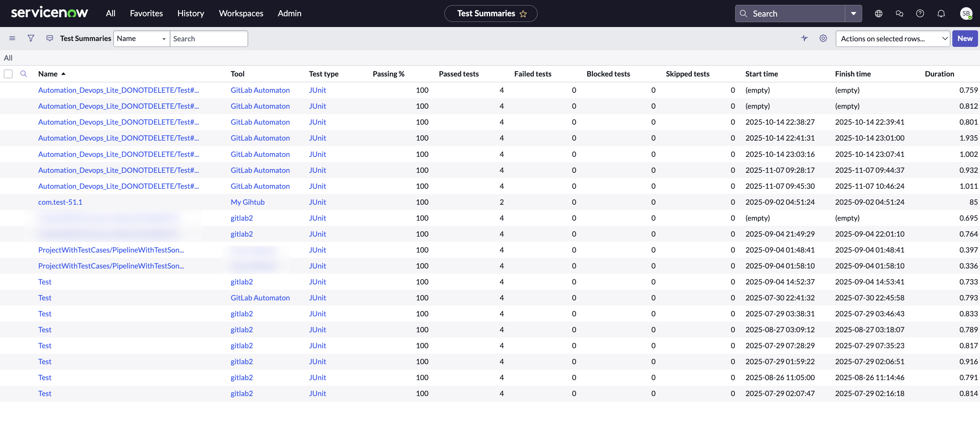Screen dimensions: 980x427
Task: Sort by the Duration column header
Action: point(939,74)
